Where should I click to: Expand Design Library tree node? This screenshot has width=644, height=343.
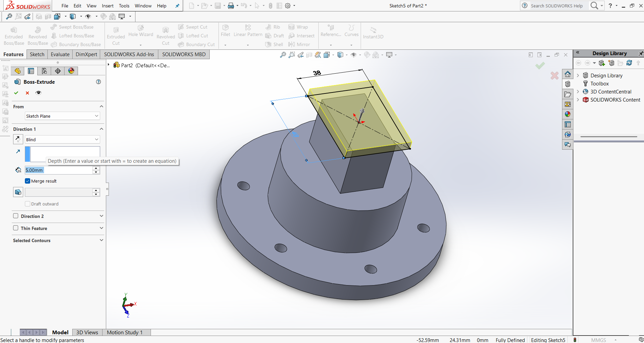(x=578, y=75)
